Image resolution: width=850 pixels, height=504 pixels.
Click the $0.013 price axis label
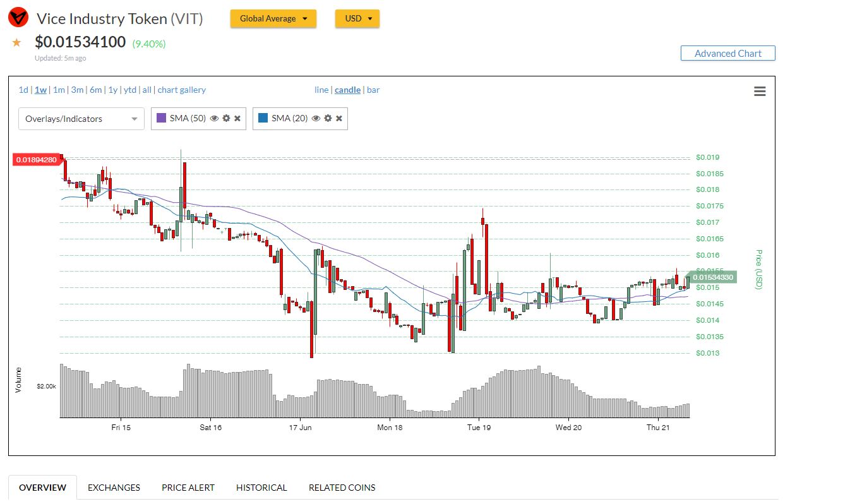707,353
